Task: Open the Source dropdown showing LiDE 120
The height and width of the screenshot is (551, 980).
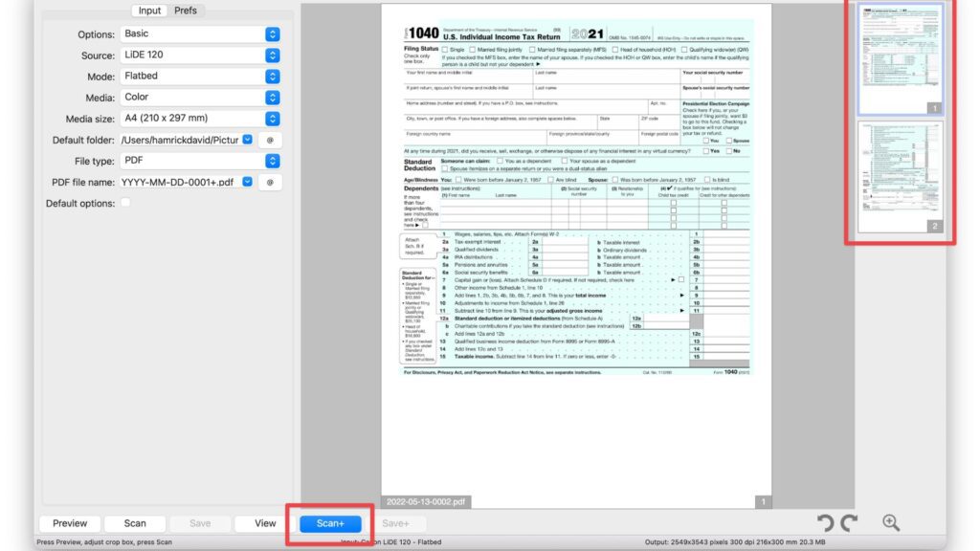Action: tap(200, 55)
